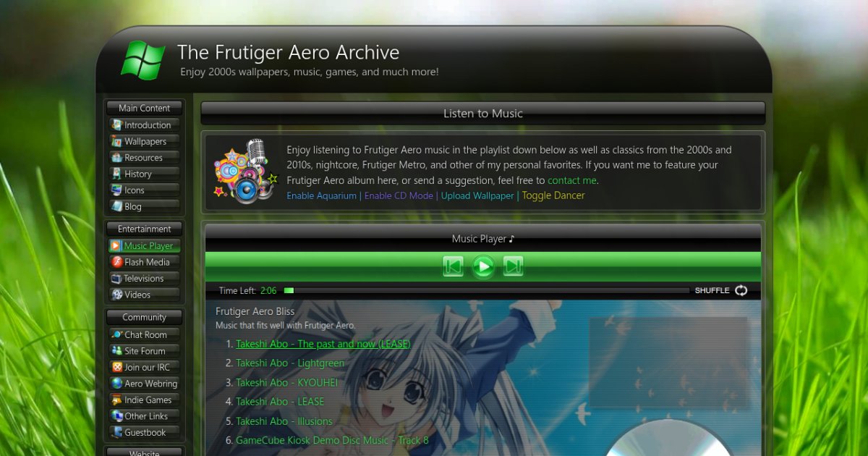Open the Aero Webring link
This screenshot has height=456, width=868.
[x=144, y=384]
